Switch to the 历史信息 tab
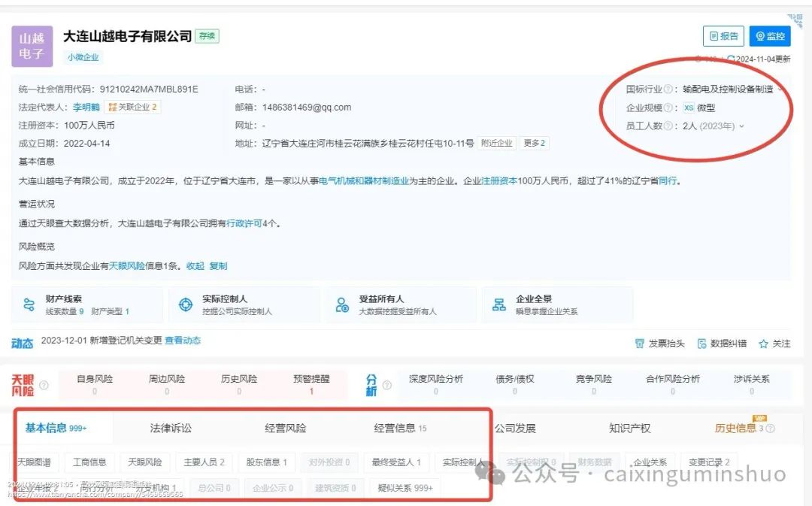This screenshot has width=812, height=506. [x=739, y=429]
